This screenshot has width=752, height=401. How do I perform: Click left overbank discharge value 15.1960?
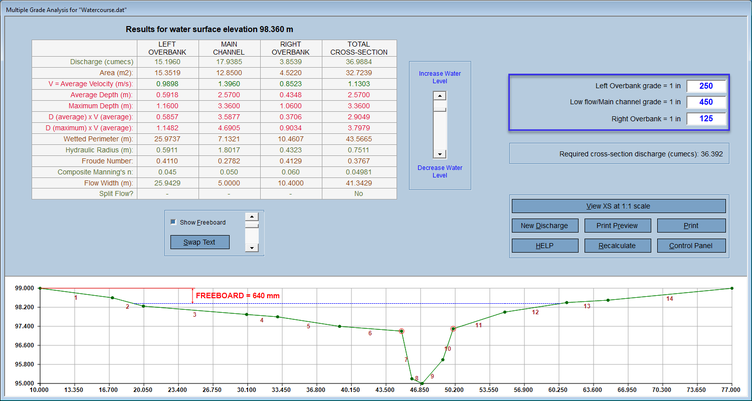[x=167, y=62]
